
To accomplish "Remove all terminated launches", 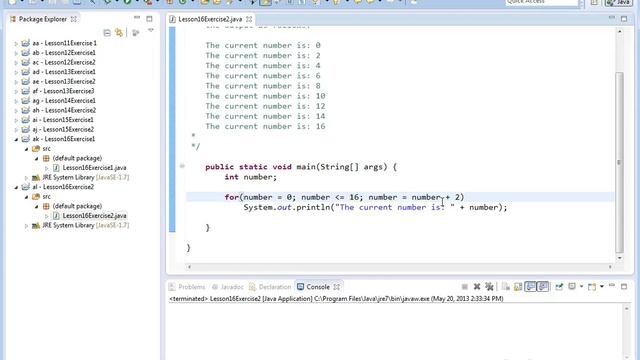I will (x=489, y=287).
